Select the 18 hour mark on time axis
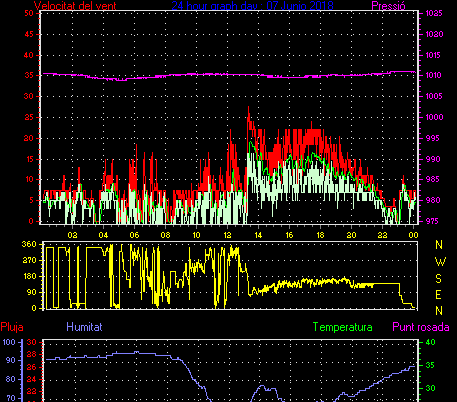 (x=320, y=235)
